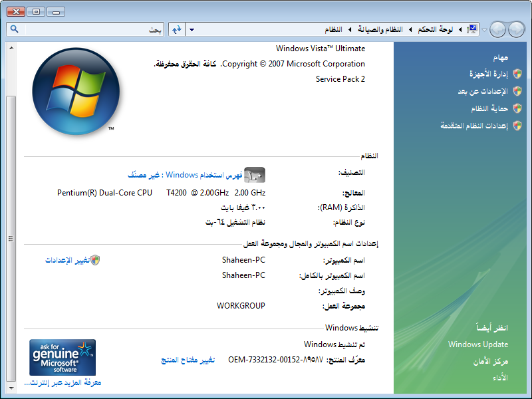Click the RAM value ٣.٠٠ غيغا بايت

(243, 207)
